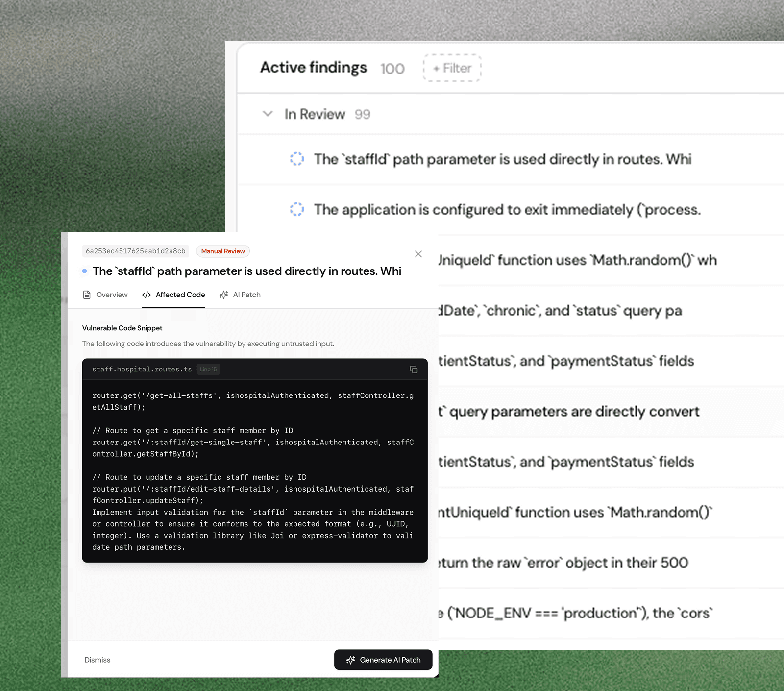The width and height of the screenshot is (784, 691).
Task: Click the Manual Review badge
Action: (223, 251)
